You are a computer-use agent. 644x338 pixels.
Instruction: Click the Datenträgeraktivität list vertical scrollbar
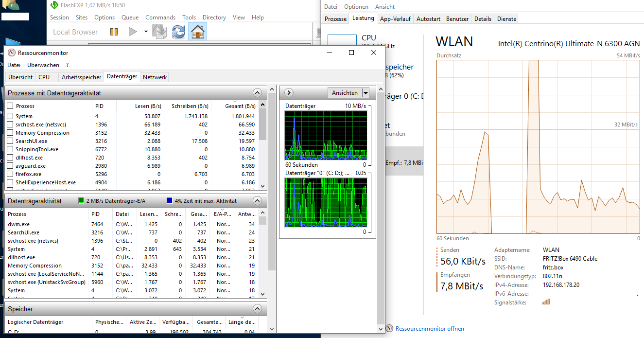pyautogui.click(x=263, y=253)
